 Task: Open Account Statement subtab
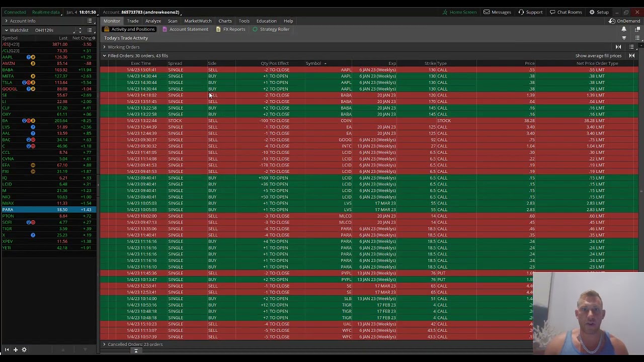[x=185, y=29]
